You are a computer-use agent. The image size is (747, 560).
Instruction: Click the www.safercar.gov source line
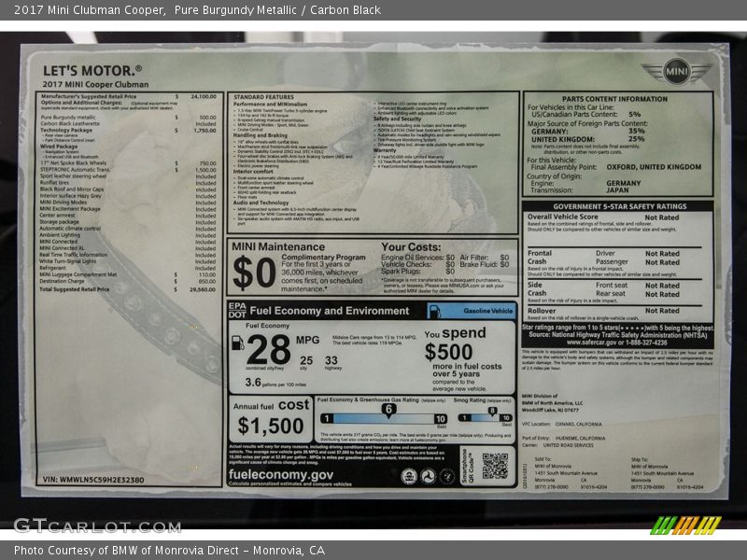pyautogui.click(x=617, y=343)
